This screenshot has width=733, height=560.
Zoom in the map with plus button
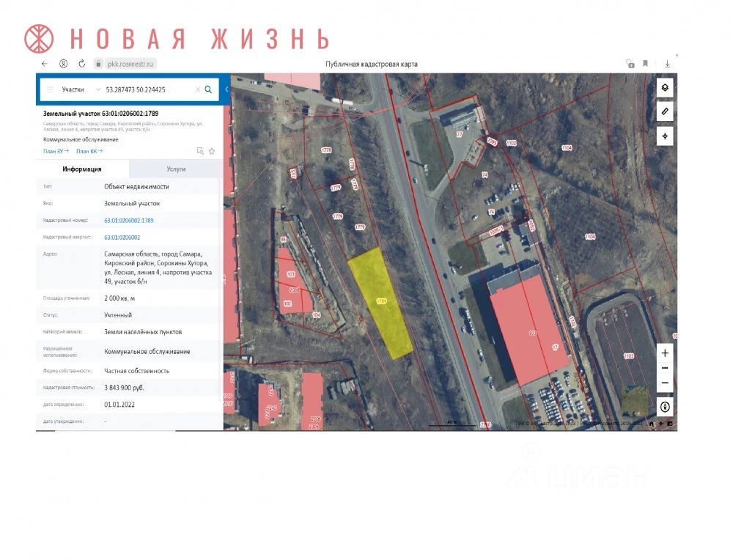click(665, 353)
